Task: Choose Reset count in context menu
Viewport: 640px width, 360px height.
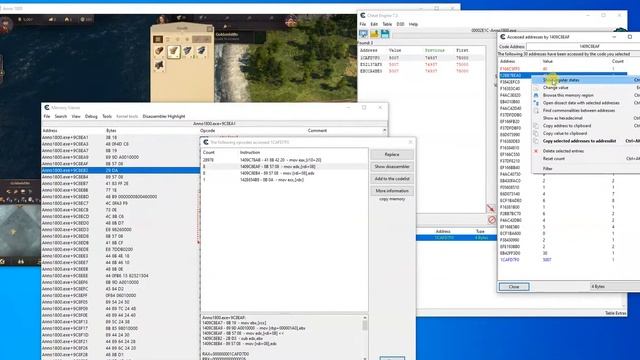Action: tap(553, 158)
